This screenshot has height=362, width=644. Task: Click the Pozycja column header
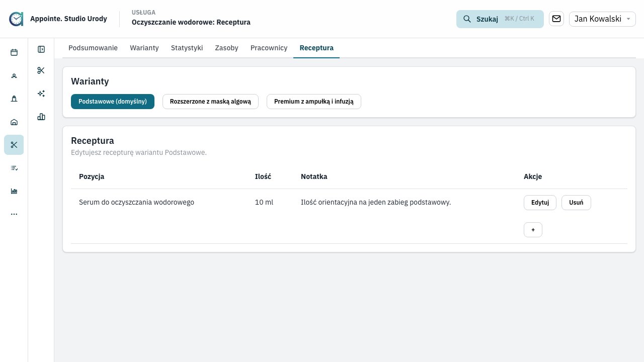[x=92, y=176]
